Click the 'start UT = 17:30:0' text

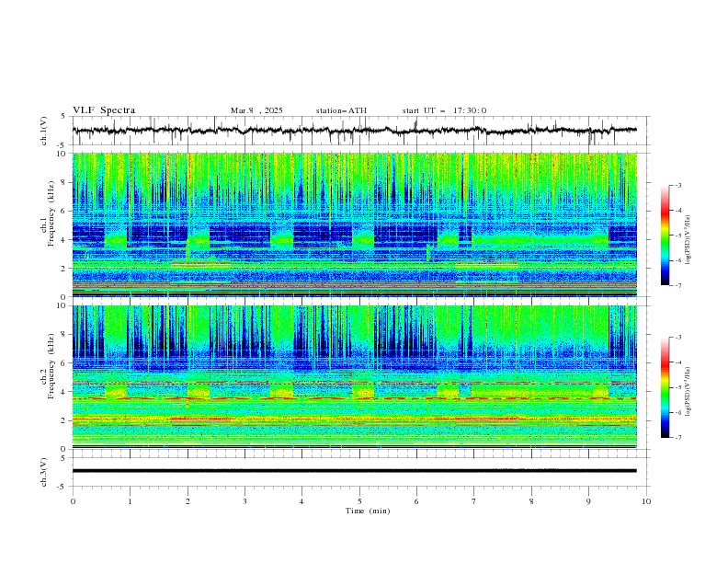click(x=444, y=110)
